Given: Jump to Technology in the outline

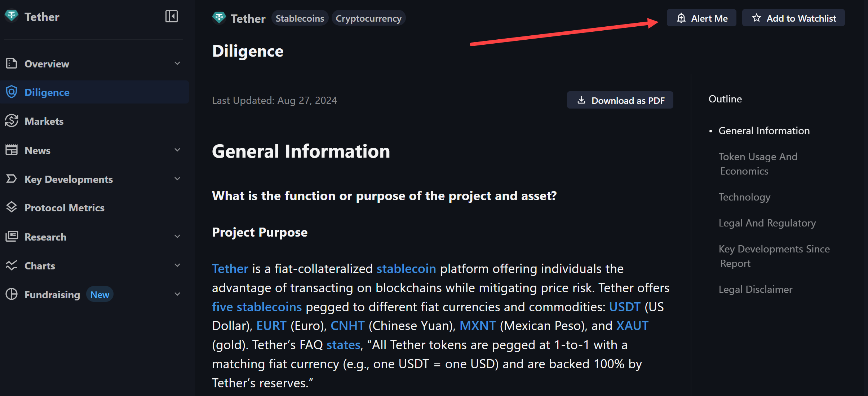Looking at the screenshot, I should [744, 197].
